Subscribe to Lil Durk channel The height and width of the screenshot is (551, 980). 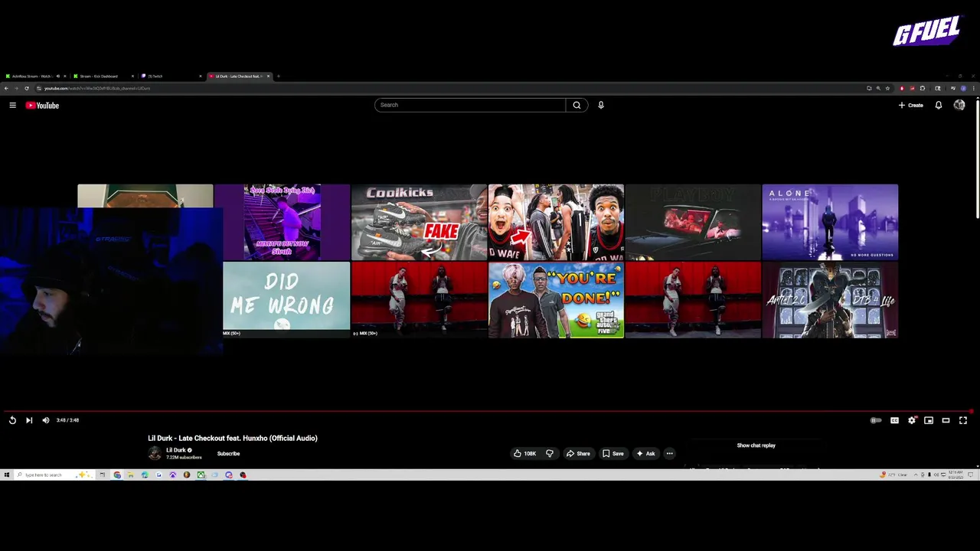point(228,454)
